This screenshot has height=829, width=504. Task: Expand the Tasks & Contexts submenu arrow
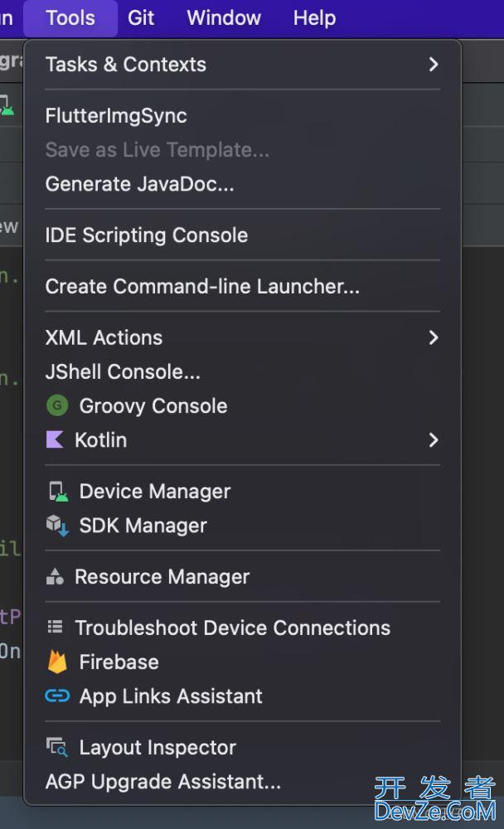tap(434, 65)
